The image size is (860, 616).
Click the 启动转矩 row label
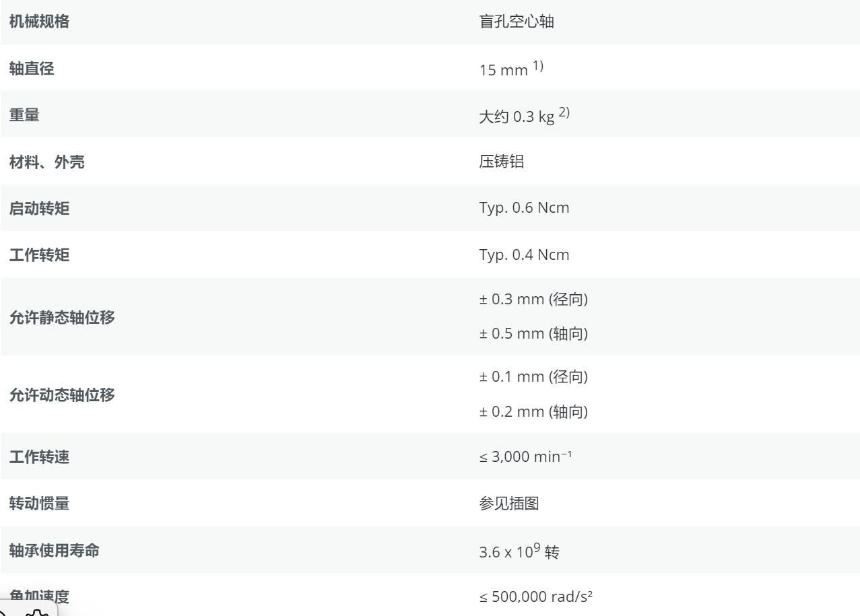click(x=39, y=208)
